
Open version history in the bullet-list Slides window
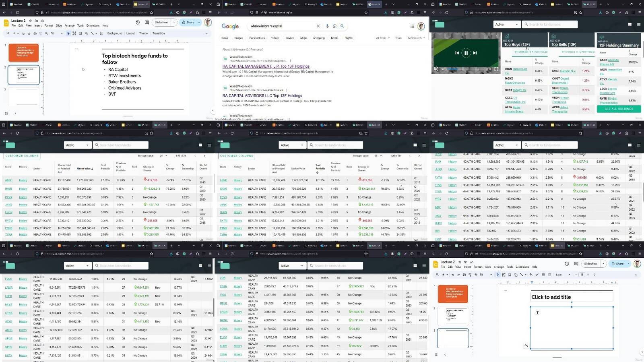(138, 23)
